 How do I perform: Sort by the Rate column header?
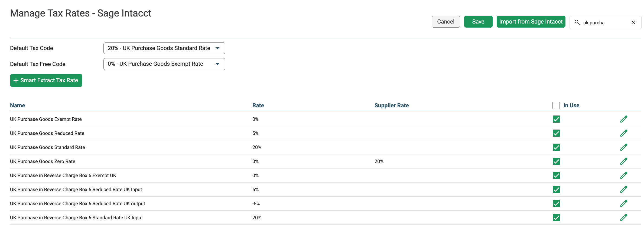coord(258,105)
